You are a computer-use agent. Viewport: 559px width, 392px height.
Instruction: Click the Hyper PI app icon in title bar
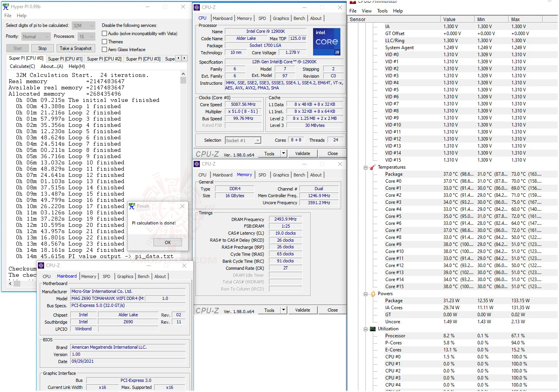(6, 7)
